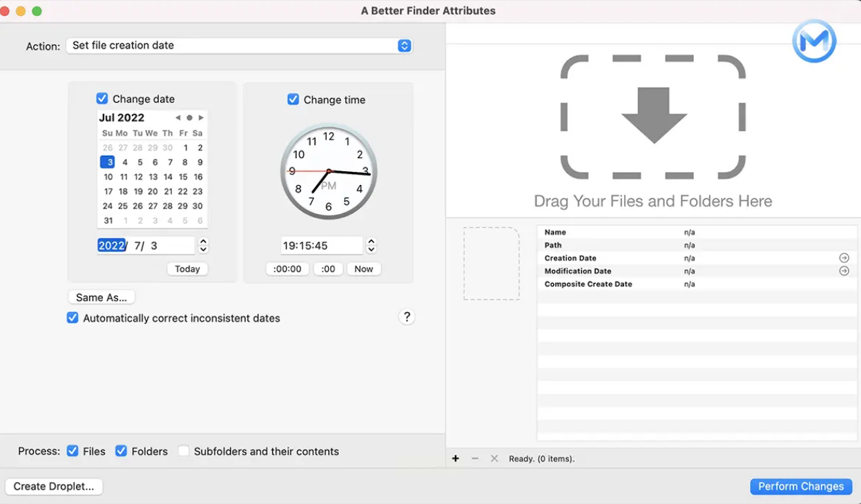Click Perform Changes button
Image resolution: width=861 pixels, height=504 pixels.
(801, 486)
